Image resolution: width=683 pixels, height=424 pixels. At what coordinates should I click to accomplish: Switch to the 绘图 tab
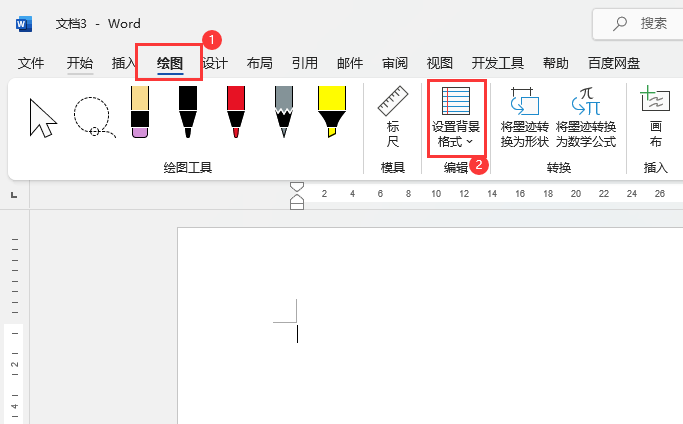[x=170, y=63]
